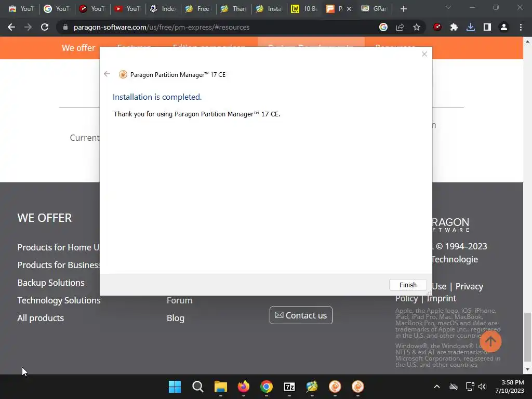Open the Chrome profile menu

pos(504,27)
